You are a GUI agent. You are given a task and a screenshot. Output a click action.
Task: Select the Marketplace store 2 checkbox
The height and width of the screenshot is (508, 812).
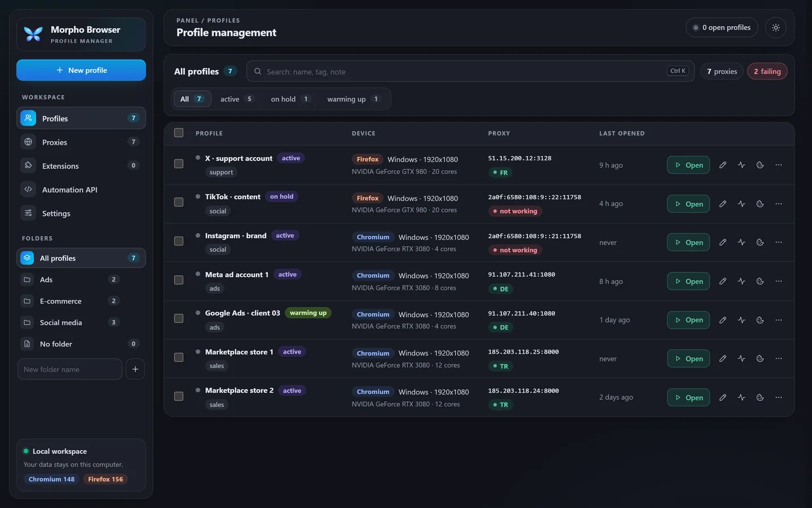tap(179, 396)
